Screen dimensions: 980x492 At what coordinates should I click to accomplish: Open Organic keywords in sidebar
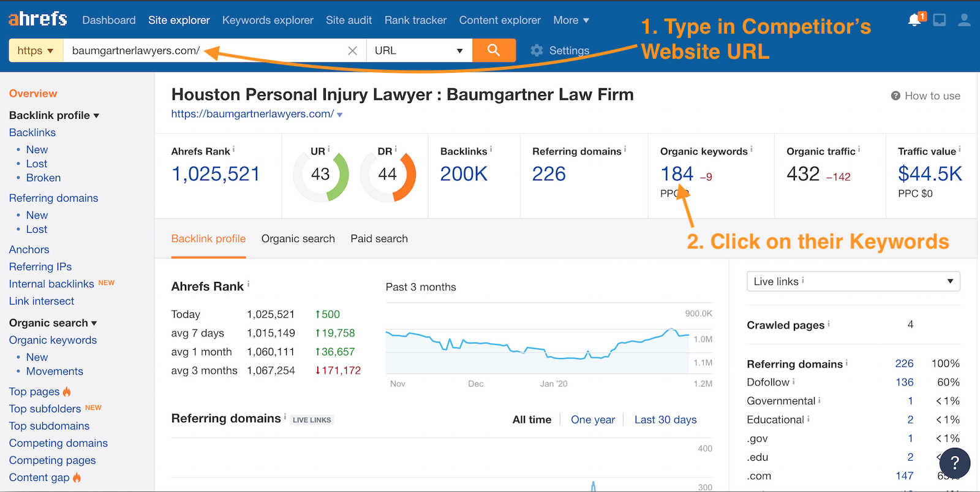point(53,340)
